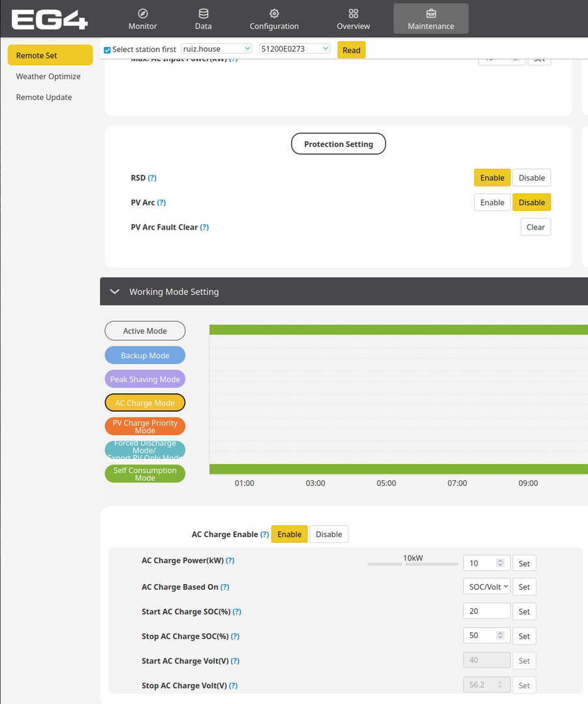This screenshot has width=588, height=704.
Task: Click the Monitor compass icon
Action: pos(142,14)
